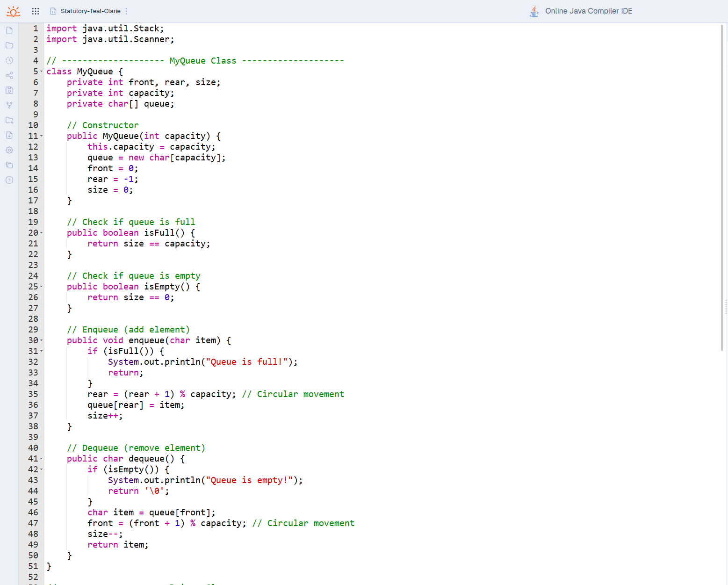Collapse the constructor fold arrow on line 11

[41, 136]
